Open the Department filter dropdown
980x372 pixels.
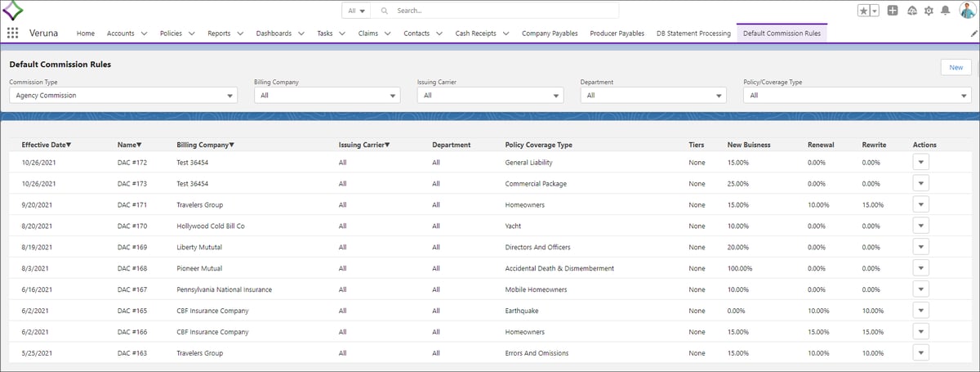click(x=653, y=96)
